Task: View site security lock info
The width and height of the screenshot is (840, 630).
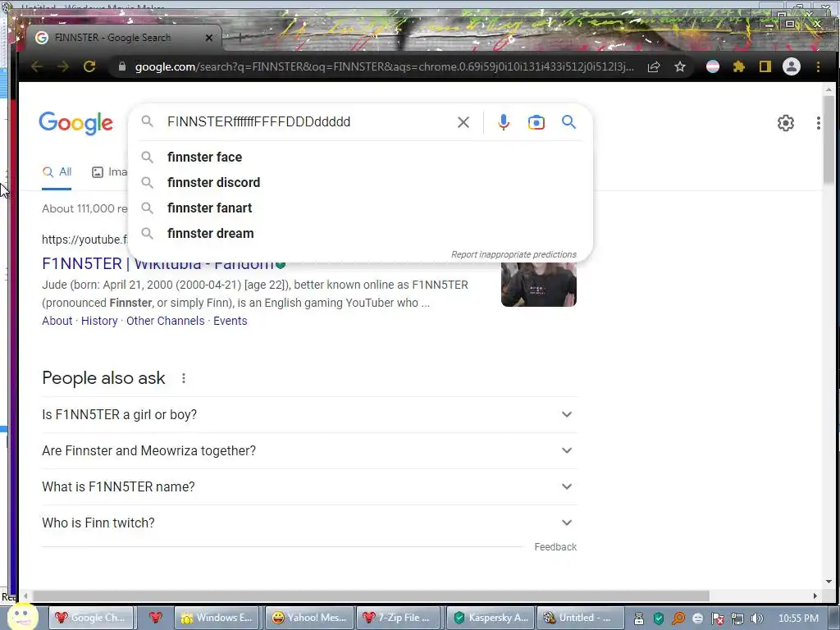Action: [x=122, y=66]
